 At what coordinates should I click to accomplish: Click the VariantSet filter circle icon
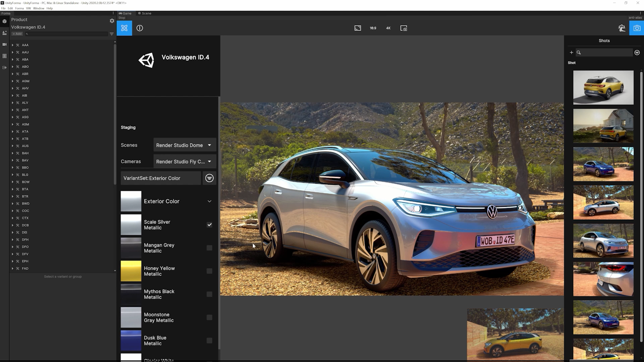(209, 178)
